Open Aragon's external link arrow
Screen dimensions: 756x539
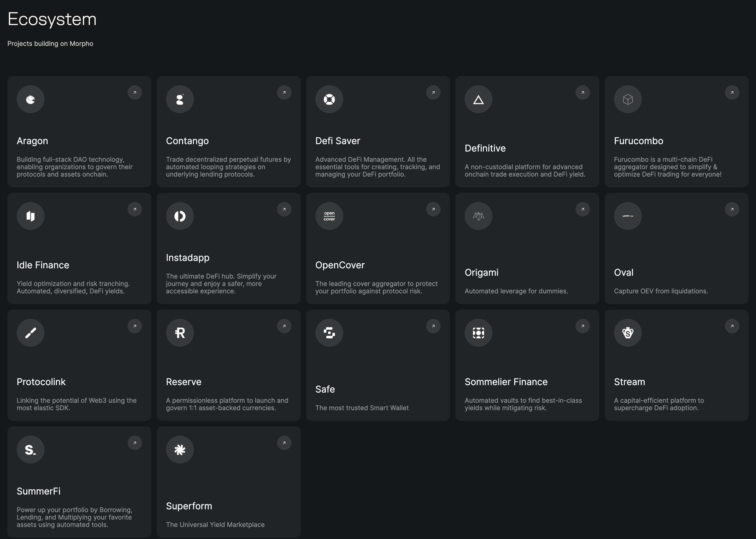pyautogui.click(x=135, y=93)
